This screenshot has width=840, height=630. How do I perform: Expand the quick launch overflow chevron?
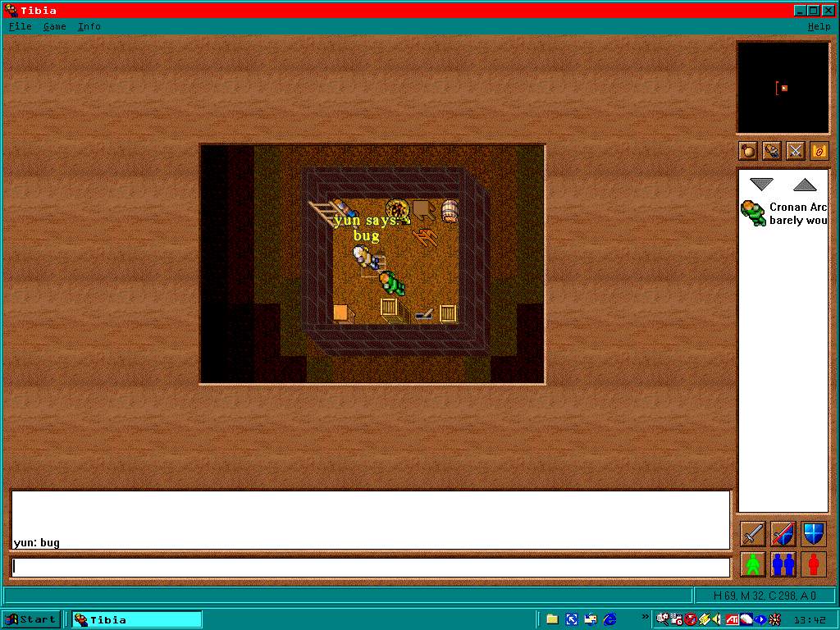(645, 617)
